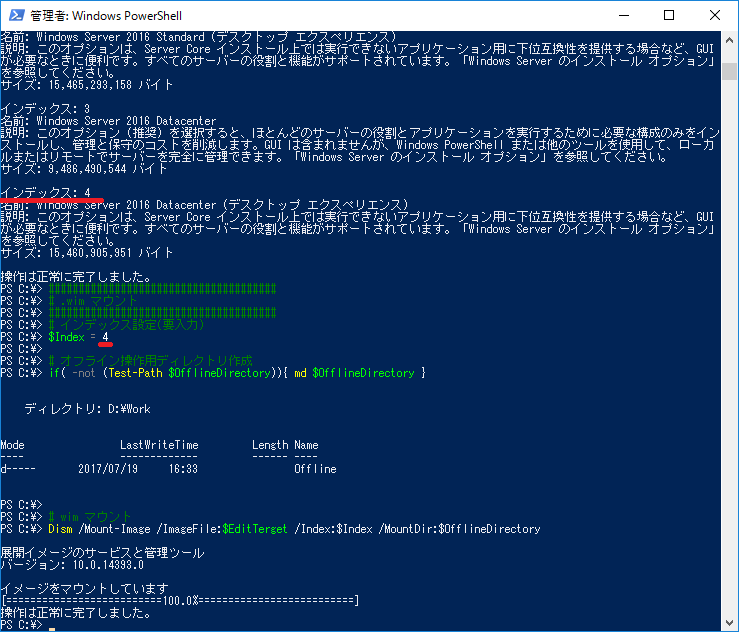The height and width of the screenshot is (632, 739).
Task: Click the Dism /Mount-Image command line
Action: (294, 529)
